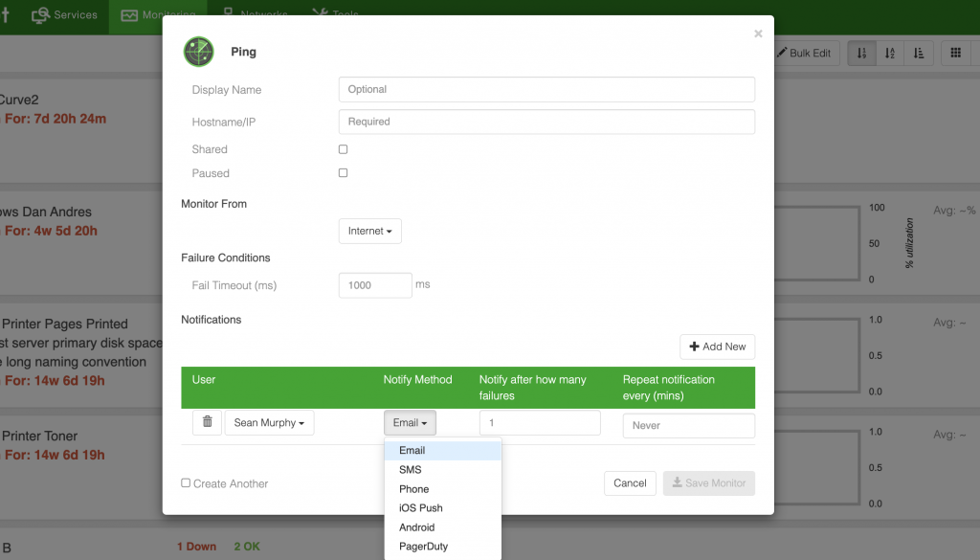Enable the Paused checkbox
The width and height of the screenshot is (980, 560).
pyautogui.click(x=343, y=173)
